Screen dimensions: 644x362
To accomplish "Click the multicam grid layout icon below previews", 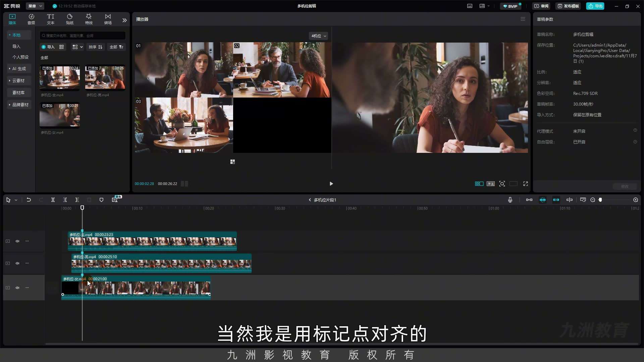I will [232, 162].
